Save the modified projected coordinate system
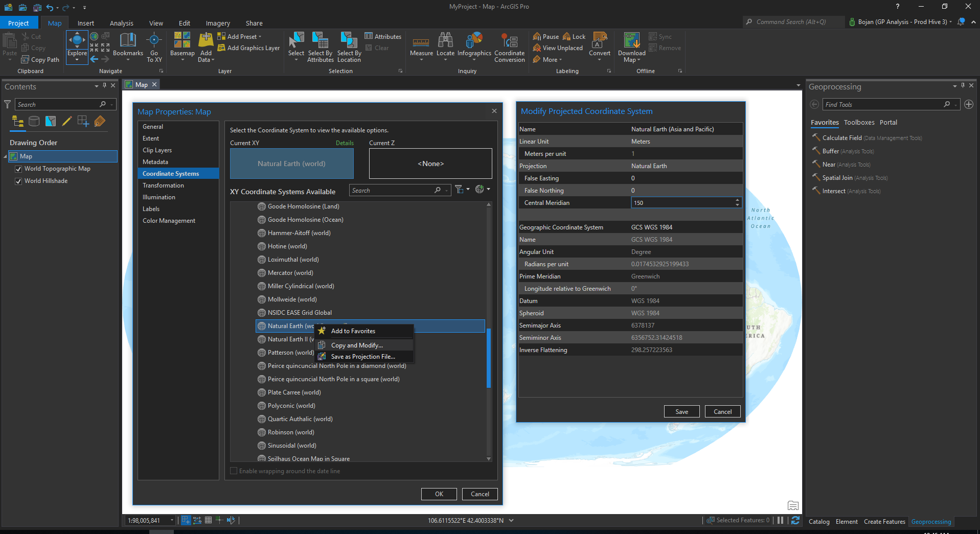Image resolution: width=980 pixels, height=534 pixels. coord(681,411)
